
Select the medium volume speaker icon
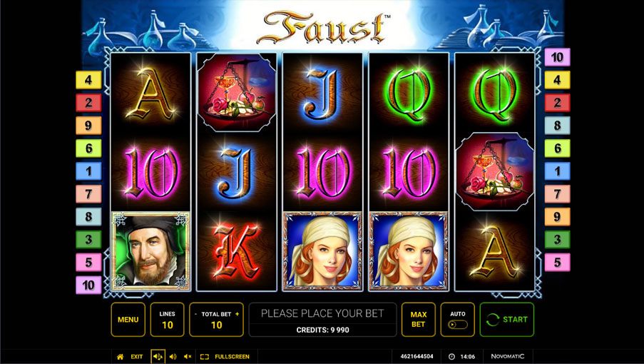173,357
